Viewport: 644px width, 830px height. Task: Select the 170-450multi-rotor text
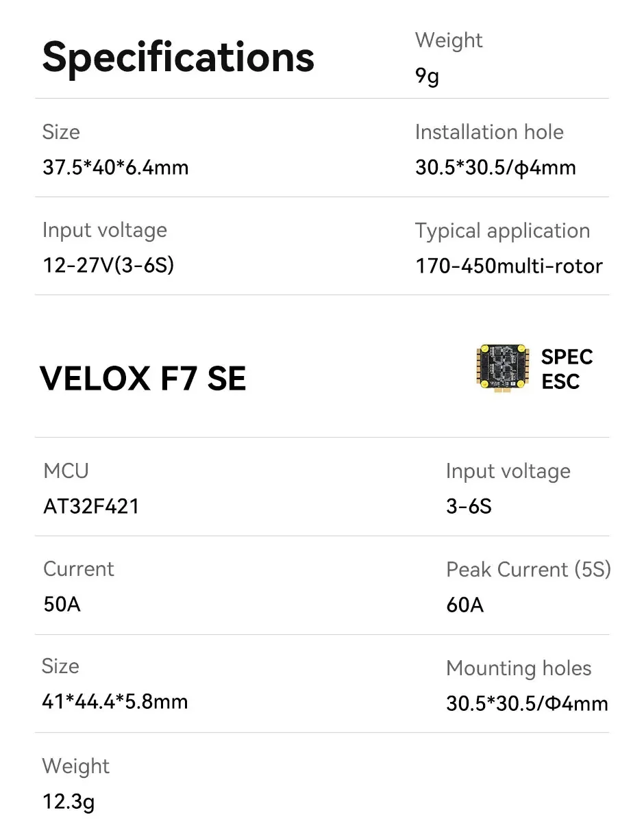pyautogui.click(x=509, y=266)
